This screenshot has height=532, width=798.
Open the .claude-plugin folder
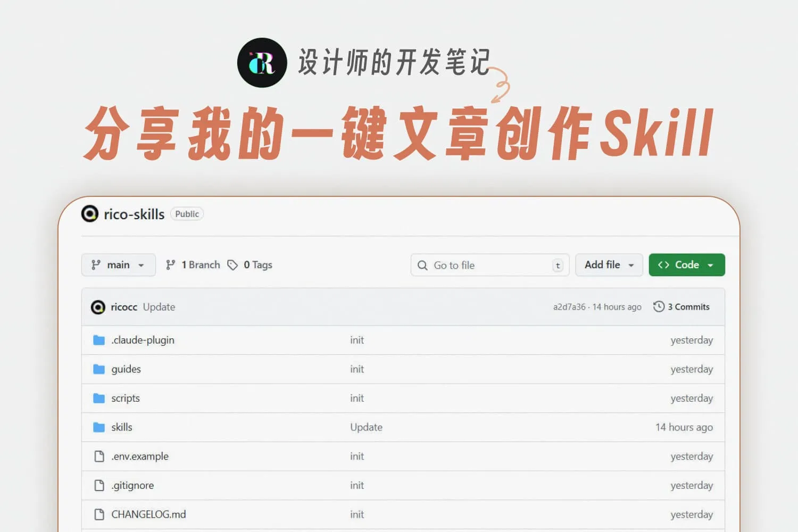(x=143, y=340)
